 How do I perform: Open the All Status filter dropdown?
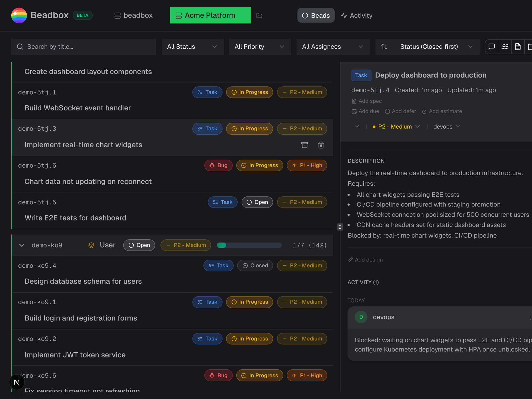pyautogui.click(x=192, y=47)
